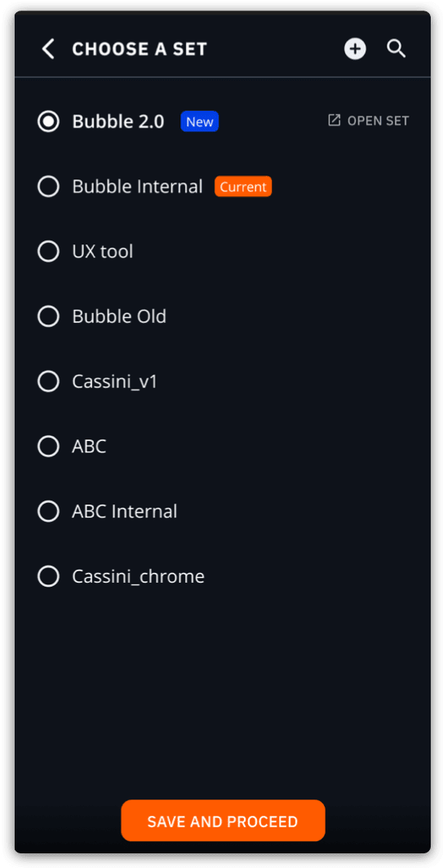Pick the Cassini_v1 radio button
This screenshot has width=443, height=868.
[48, 381]
